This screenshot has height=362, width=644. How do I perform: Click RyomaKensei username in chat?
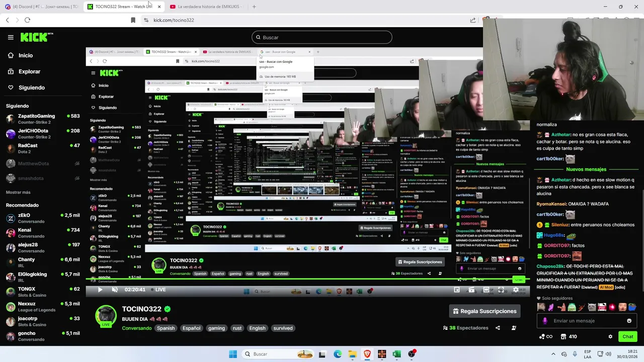(551, 204)
